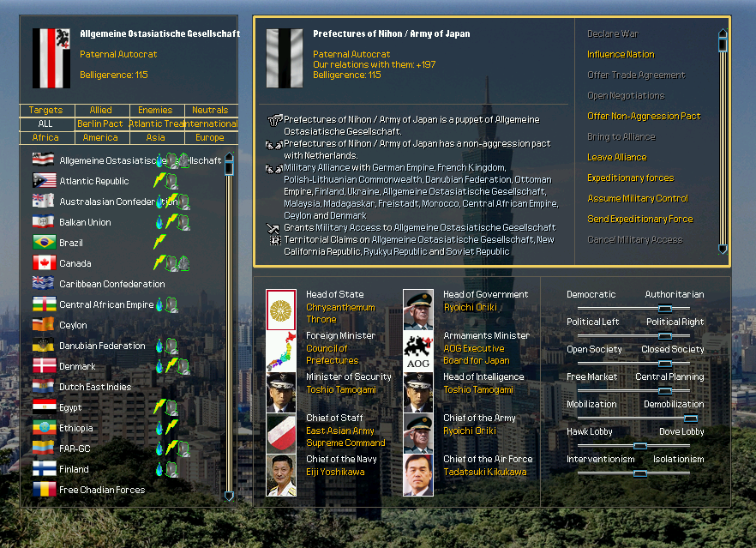
Task: Click the AOG Executive Board emblem
Action: [x=417, y=352]
